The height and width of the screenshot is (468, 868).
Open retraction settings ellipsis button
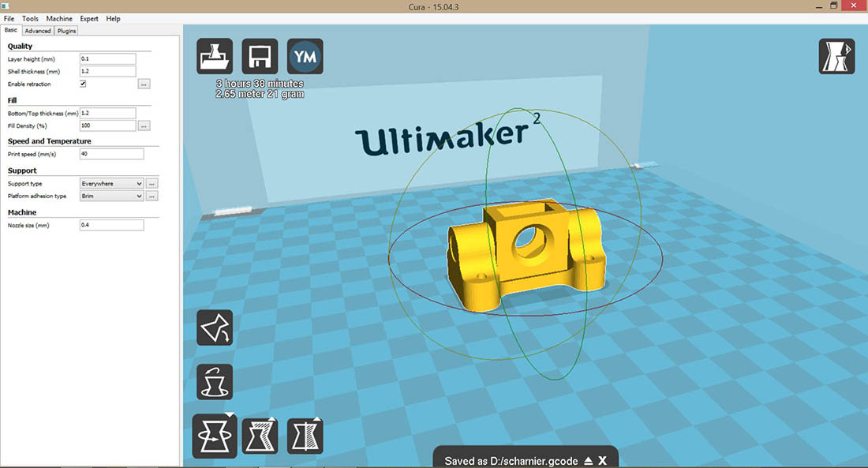pyautogui.click(x=144, y=84)
